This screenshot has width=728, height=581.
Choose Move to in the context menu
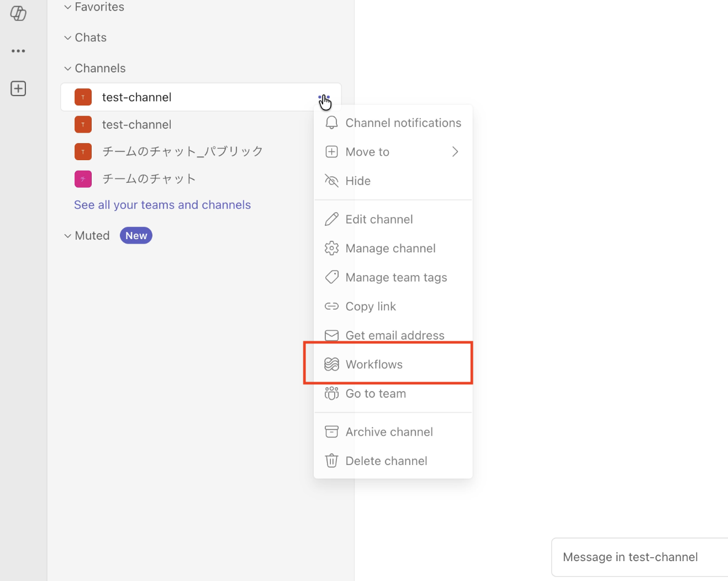(393, 152)
